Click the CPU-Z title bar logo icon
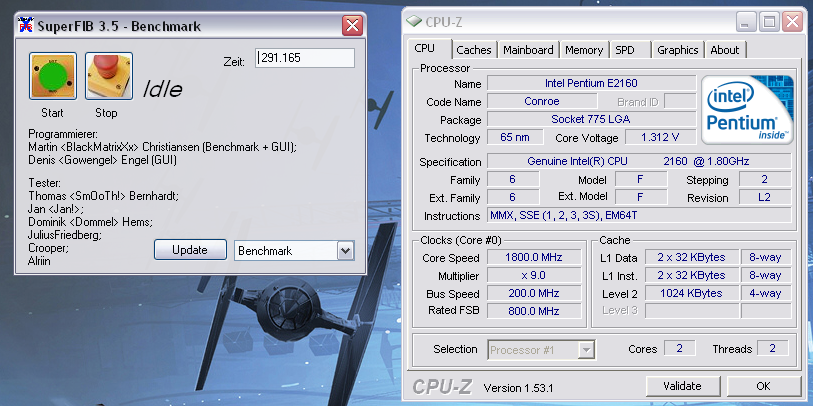Screen dimensions: 813x406 (x=414, y=22)
